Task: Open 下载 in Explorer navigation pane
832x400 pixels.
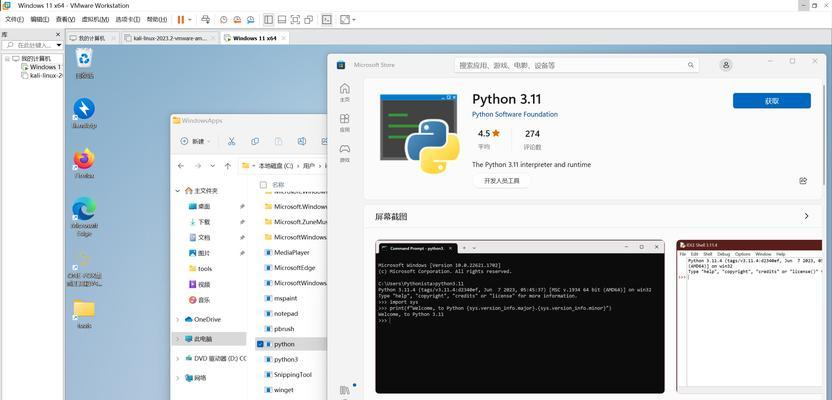Action: click(x=204, y=222)
